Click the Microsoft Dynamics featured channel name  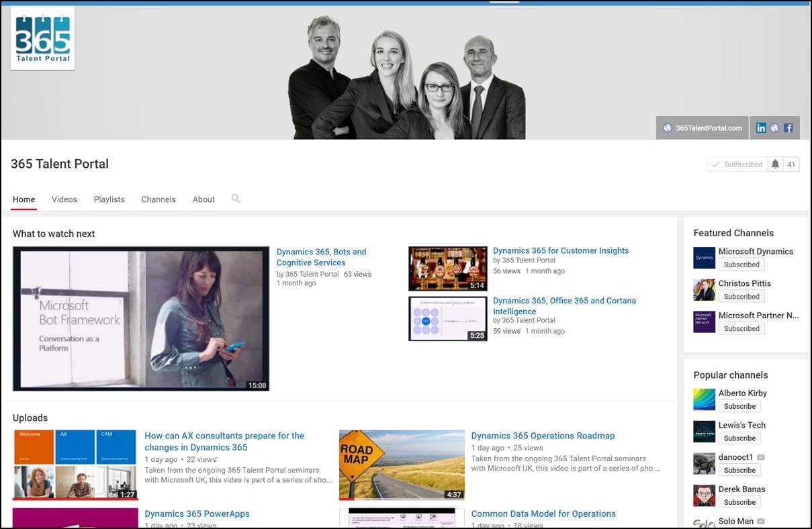coord(756,251)
